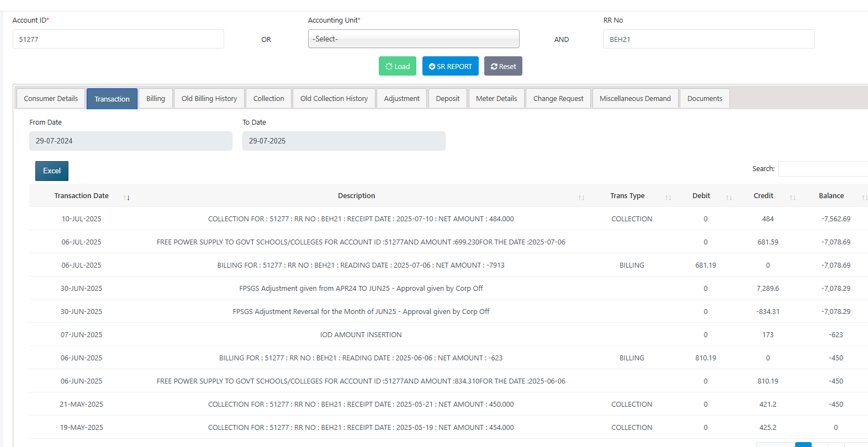Sort table by Trans Type arrows
Screen dimensions: 868x447
668,198
